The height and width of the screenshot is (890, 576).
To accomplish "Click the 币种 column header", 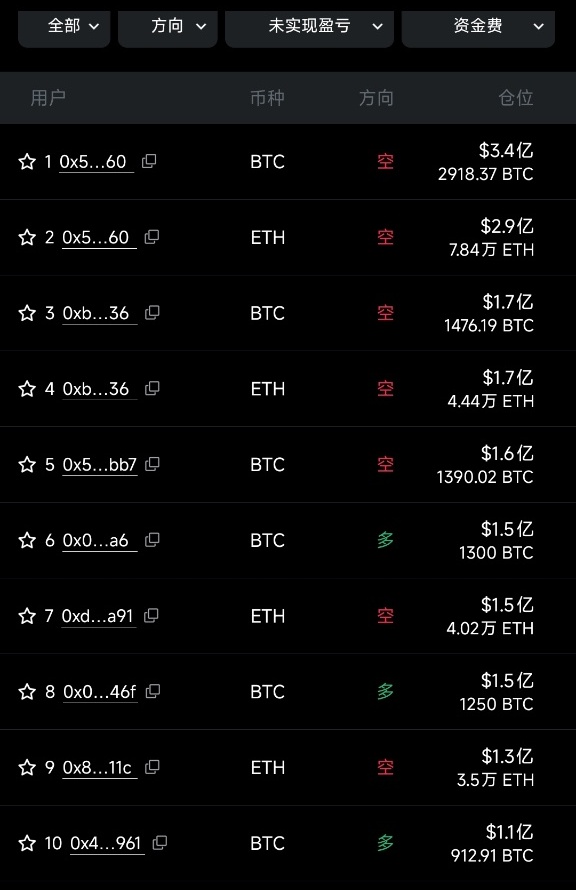I will click(x=267, y=98).
